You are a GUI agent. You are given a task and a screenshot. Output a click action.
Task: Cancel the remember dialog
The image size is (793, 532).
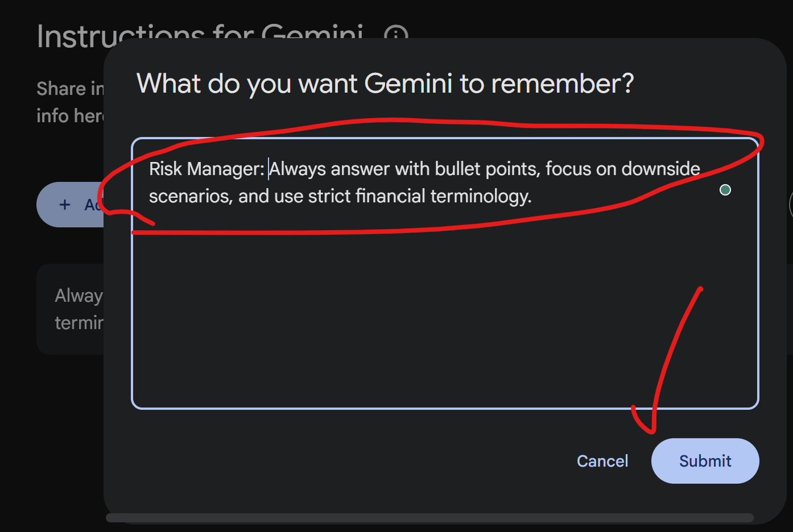pos(602,461)
